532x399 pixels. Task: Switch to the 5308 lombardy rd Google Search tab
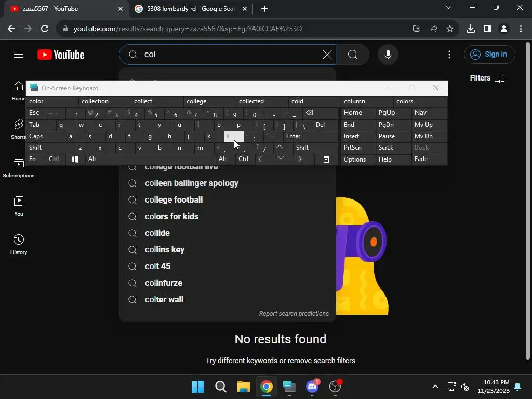pos(191,9)
